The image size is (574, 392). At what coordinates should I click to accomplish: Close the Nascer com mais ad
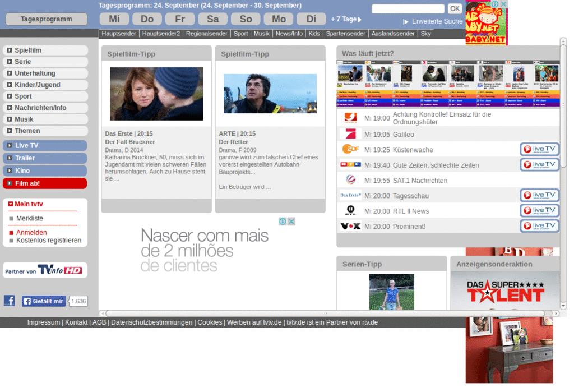(291, 222)
